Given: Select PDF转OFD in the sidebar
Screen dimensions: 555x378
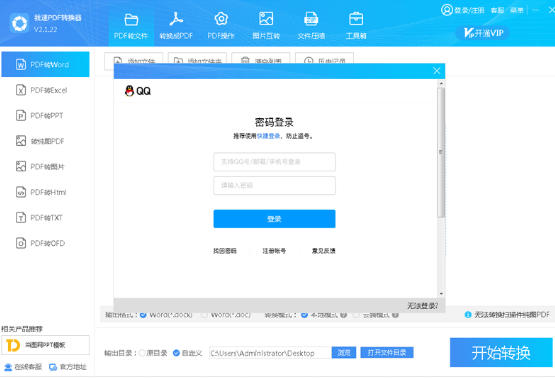Looking at the screenshot, I should click(x=45, y=243).
